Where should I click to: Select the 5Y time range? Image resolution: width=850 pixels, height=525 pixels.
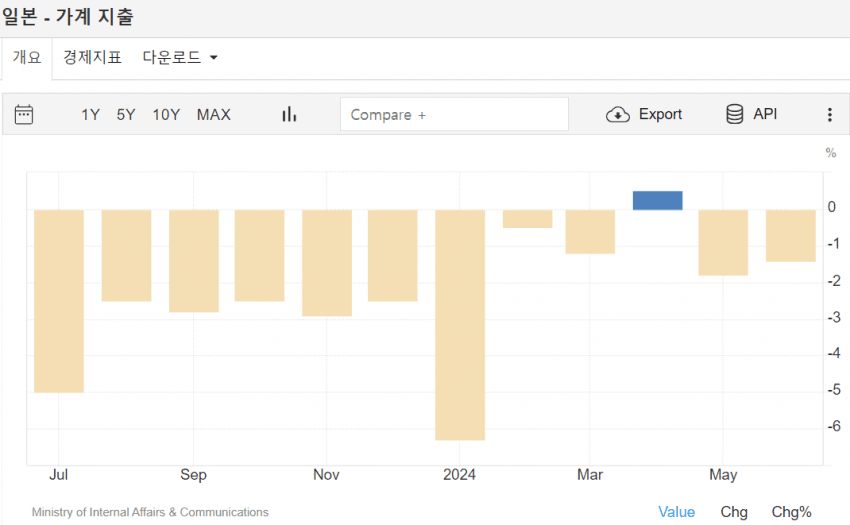point(126,114)
